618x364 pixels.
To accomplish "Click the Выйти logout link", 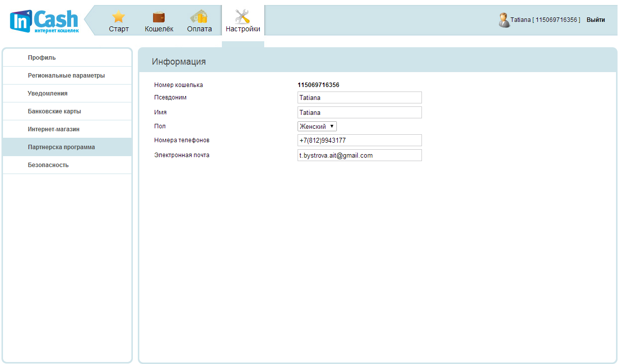I will click(596, 20).
